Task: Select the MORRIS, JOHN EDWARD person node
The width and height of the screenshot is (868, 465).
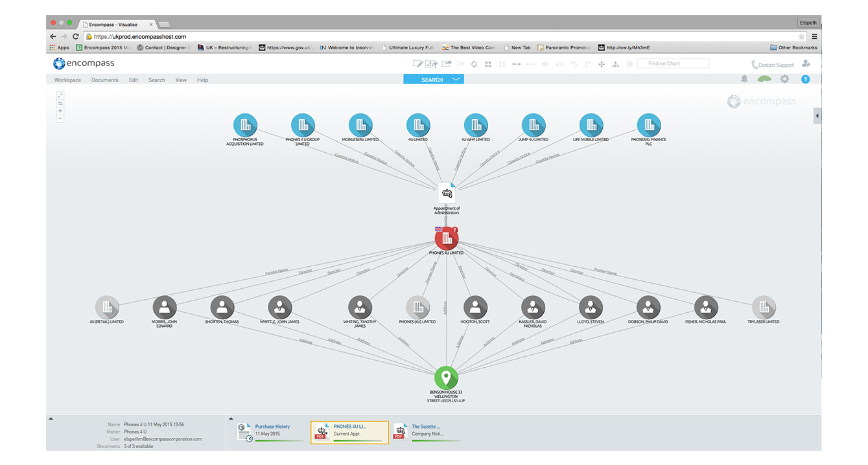Action: [x=164, y=307]
